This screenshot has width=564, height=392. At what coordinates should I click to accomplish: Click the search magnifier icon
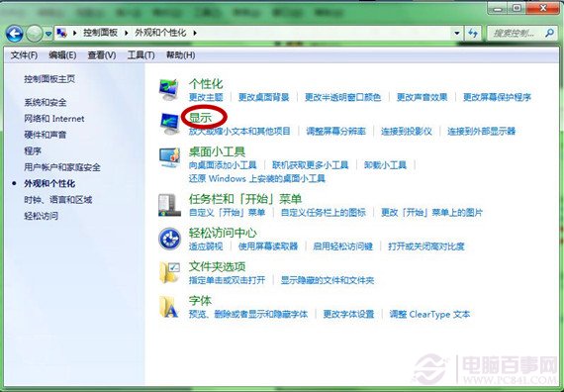tap(549, 34)
